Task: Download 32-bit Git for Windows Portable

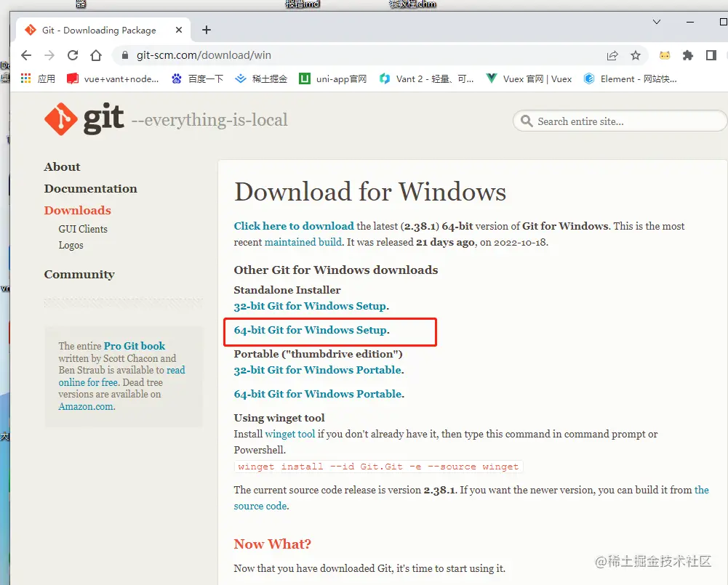Action: click(318, 370)
